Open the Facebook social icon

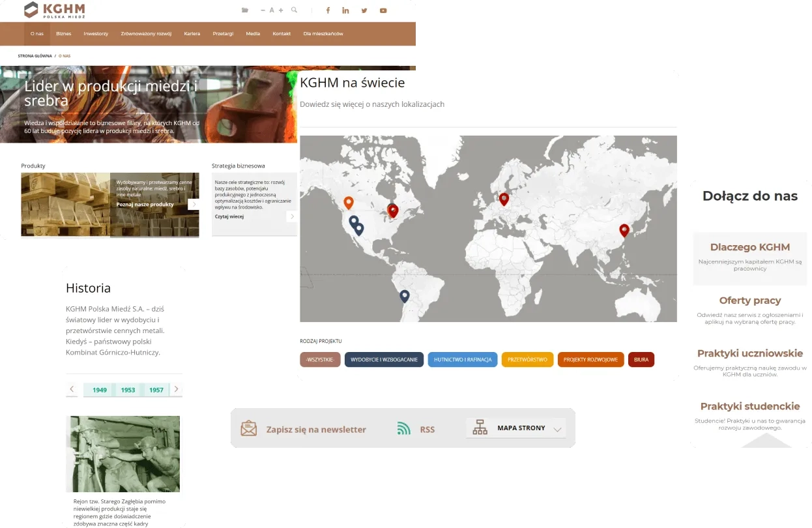[328, 10]
